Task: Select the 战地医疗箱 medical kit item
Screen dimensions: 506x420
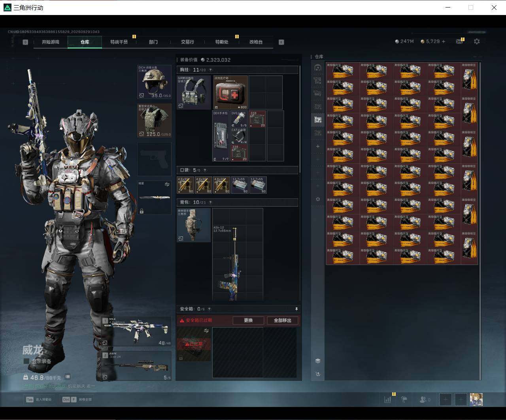Action: [x=231, y=92]
